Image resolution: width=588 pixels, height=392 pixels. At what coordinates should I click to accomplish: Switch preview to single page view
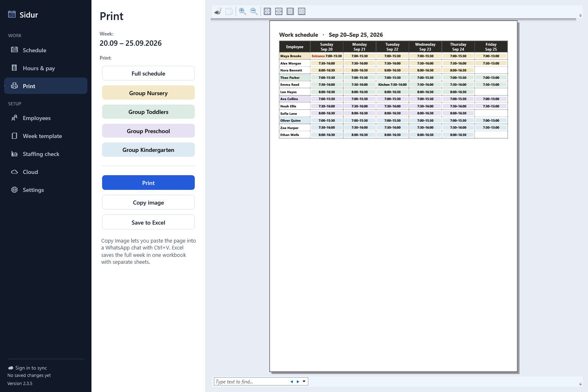coord(290,11)
